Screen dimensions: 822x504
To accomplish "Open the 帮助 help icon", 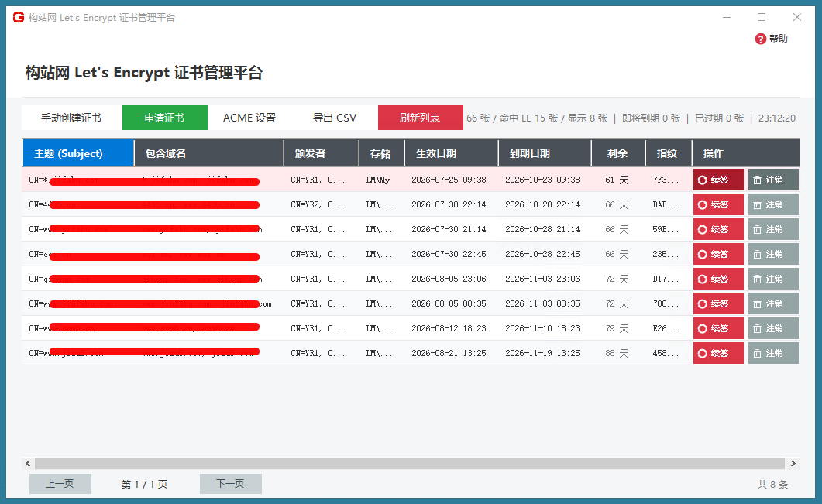I will click(760, 39).
